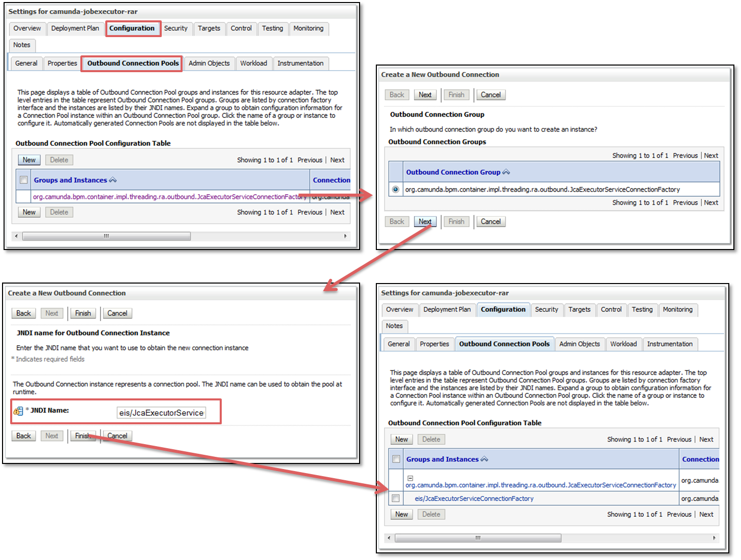This screenshot has width=741, height=560.
Task: Click Delete below the table in lower Settings panel
Action: point(431,515)
